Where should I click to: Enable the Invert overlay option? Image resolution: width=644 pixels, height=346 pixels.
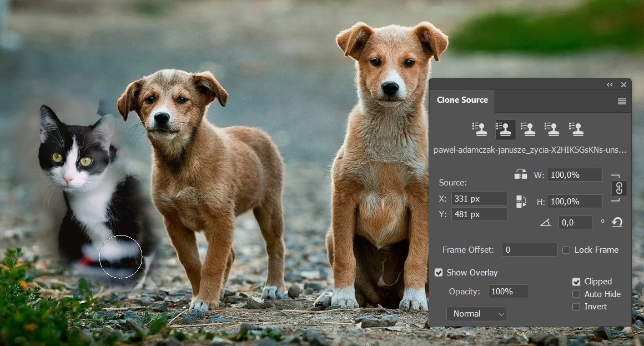576,307
